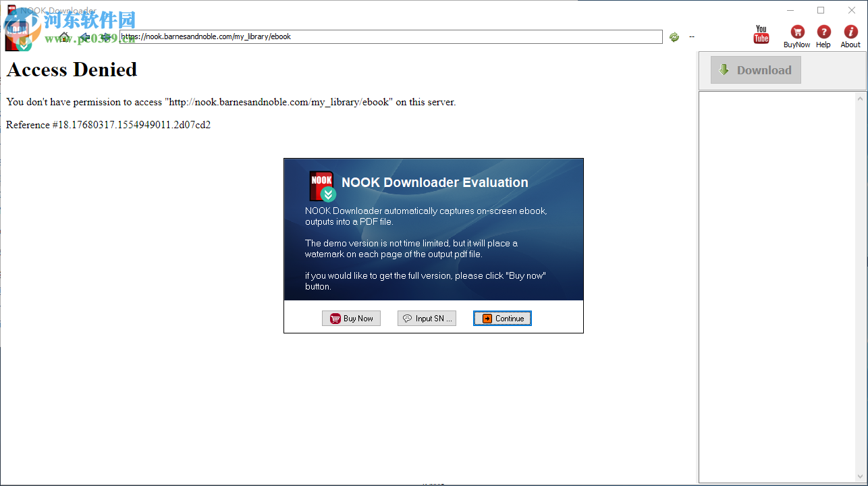The height and width of the screenshot is (486, 868).
Task: Go to the home page icon
Action: click(64, 36)
